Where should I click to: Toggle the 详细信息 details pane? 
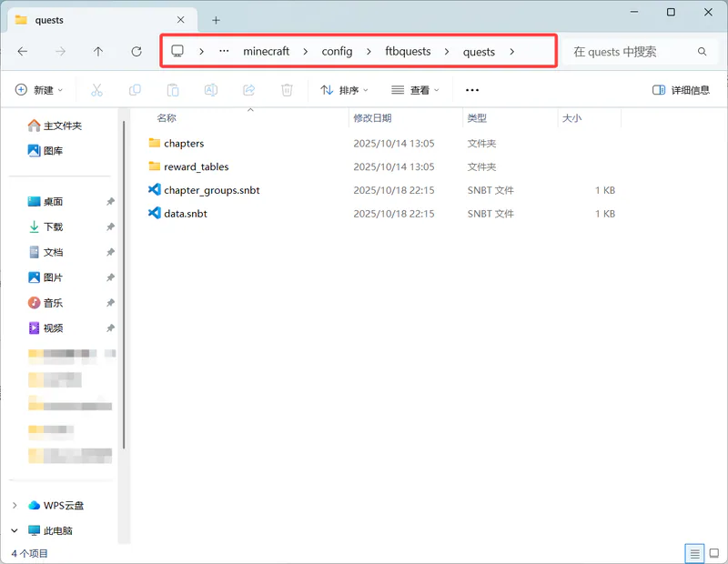[681, 89]
